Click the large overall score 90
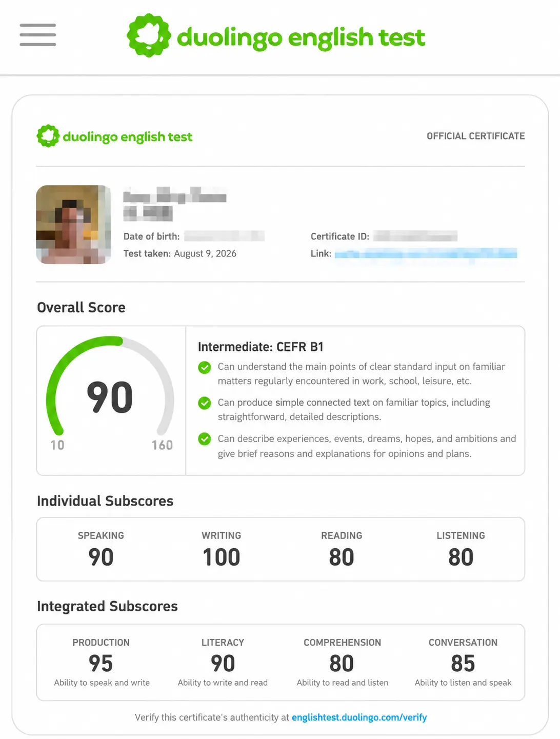The image size is (560, 739). (110, 397)
